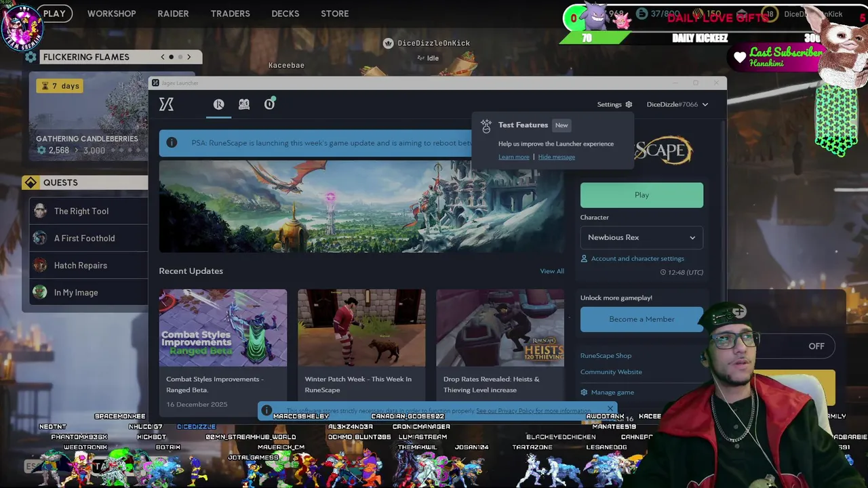Viewport: 868px width, 488px height.
Task: Click Drop Rates Revealed article title
Action: click(492, 384)
